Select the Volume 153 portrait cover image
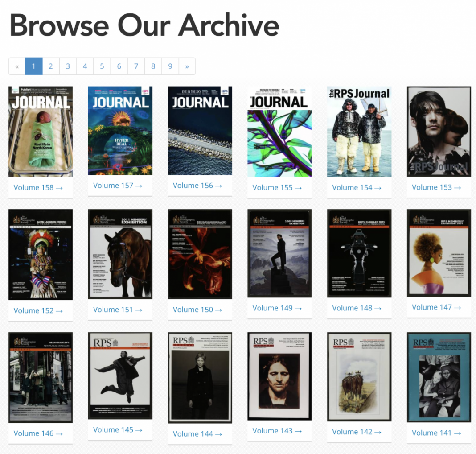Image resolution: width=476 pixels, height=454 pixels. pyautogui.click(x=439, y=132)
